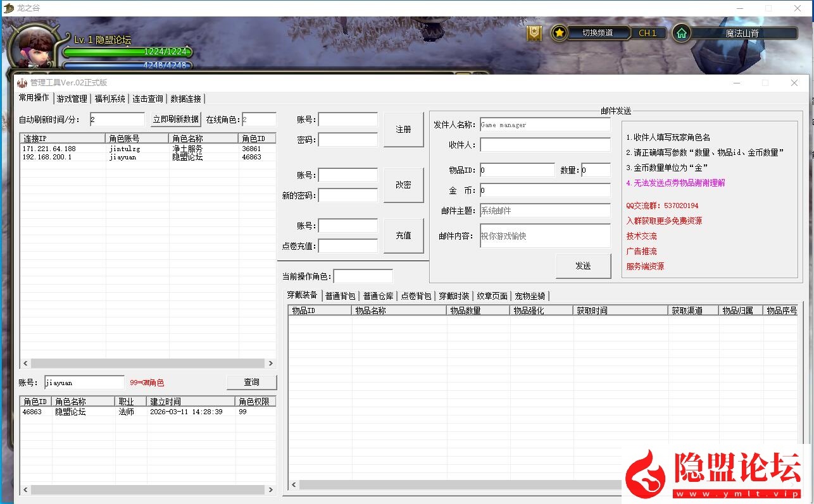Click the green HP bar showing 1224/1224
Viewport: 814px width, 504px height.
pyautogui.click(x=127, y=53)
